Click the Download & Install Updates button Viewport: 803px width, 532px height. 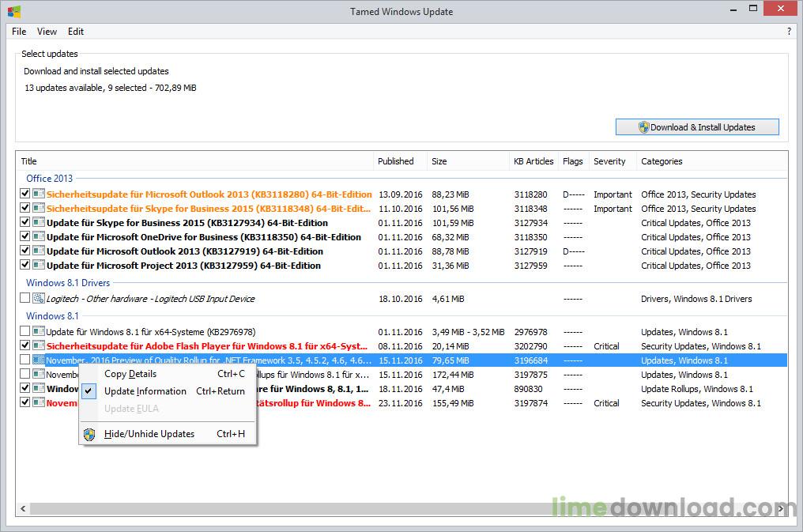point(697,127)
